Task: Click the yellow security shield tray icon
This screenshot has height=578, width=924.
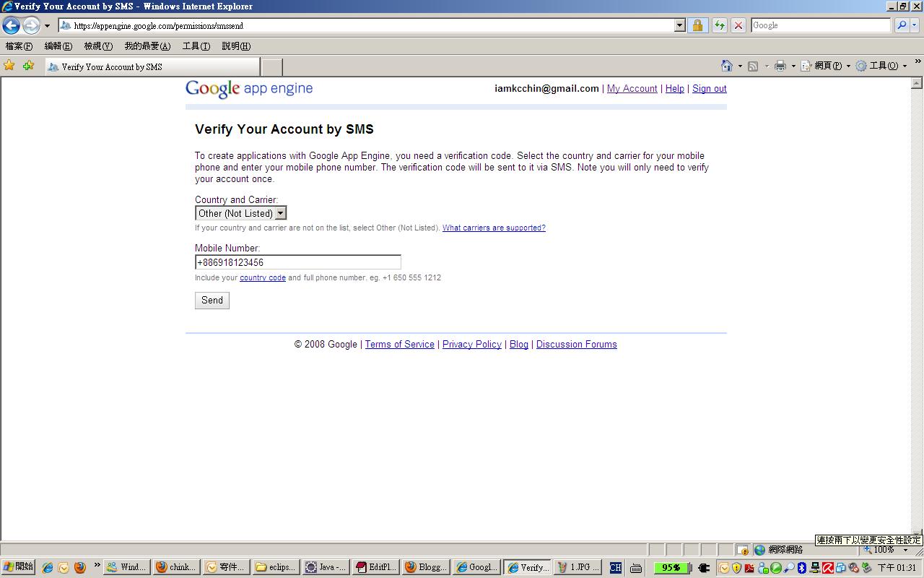Action: point(736,568)
